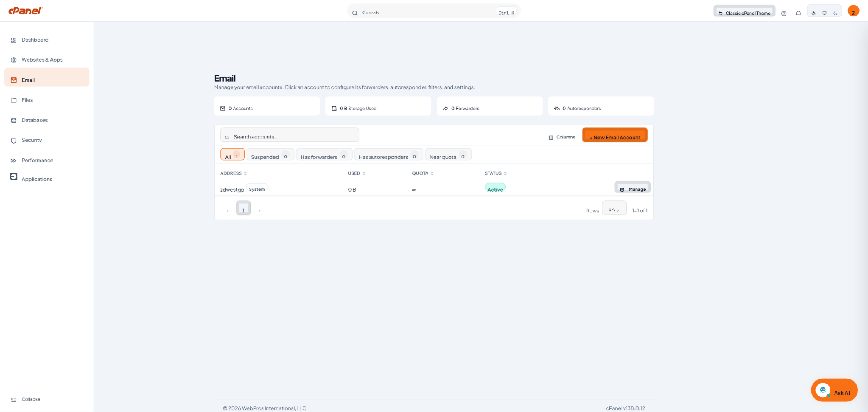Image resolution: width=868 pixels, height=412 pixels.
Task: Click New Email Account button
Action: coord(615,135)
